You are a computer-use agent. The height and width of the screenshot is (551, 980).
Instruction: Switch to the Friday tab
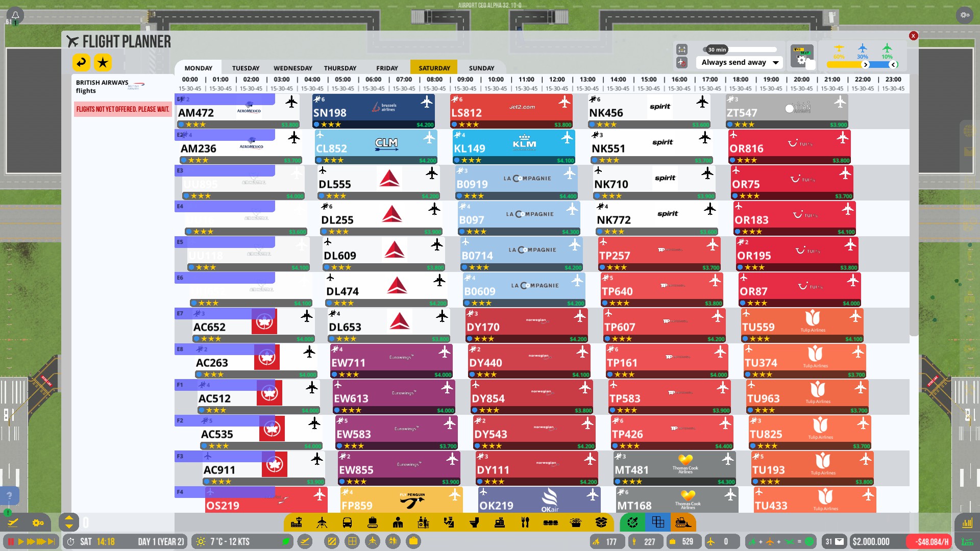(387, 68)
